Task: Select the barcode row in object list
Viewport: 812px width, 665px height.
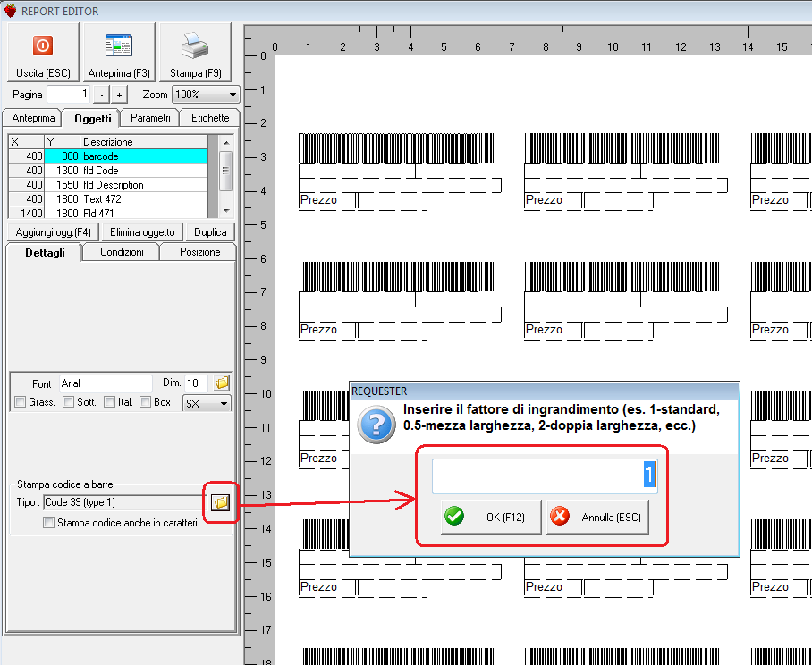Action: click(x=107, y=156)
